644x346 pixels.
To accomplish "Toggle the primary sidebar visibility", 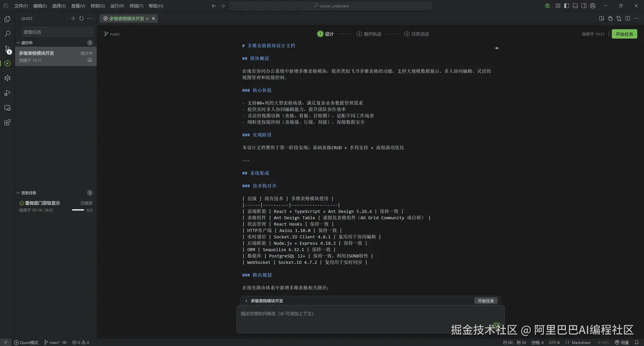I will [x=567, y=6].
